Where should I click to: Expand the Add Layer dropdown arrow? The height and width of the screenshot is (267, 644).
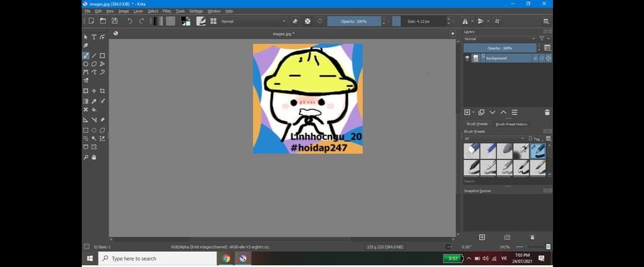click(474, 112)
